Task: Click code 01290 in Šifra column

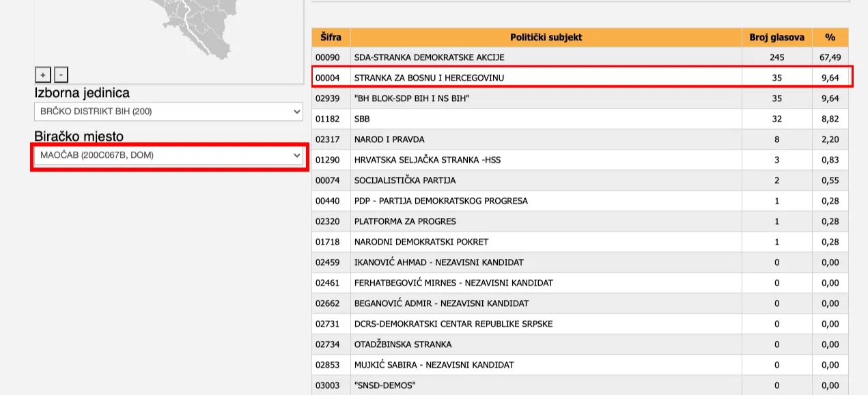Action: (327, 160)
